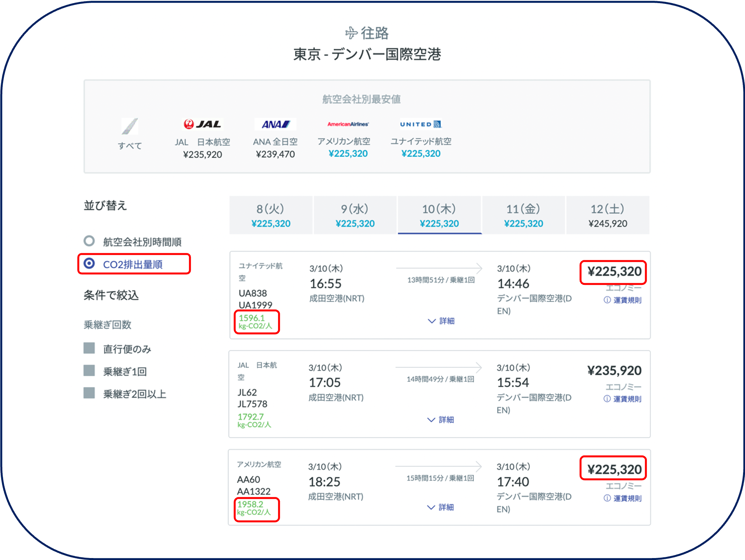Select the CO2排出量順 sort option
This screenshot has width=745, height=560.
tap(90, 264)
